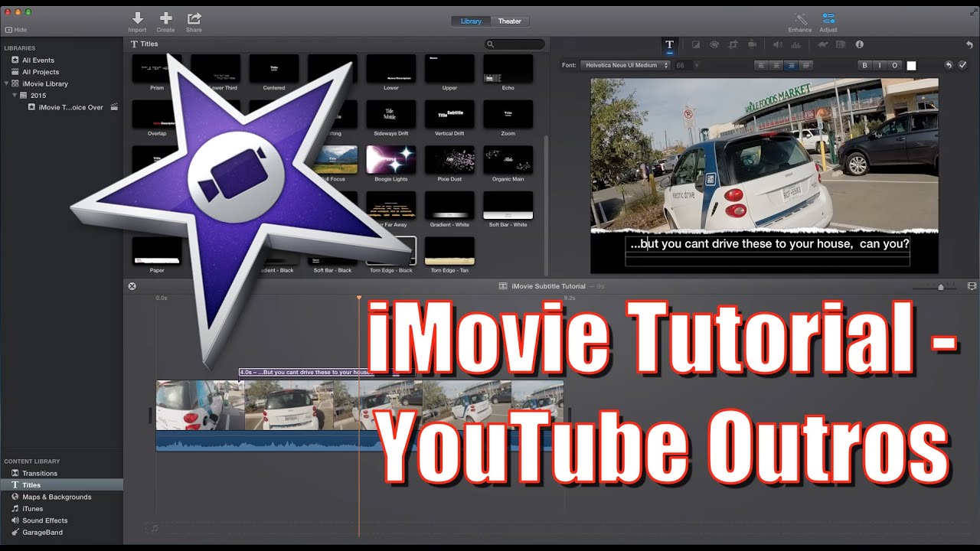Screen dimensions: 980x551
Task: Open the white font color swatch
Action: tap(911, 66)
